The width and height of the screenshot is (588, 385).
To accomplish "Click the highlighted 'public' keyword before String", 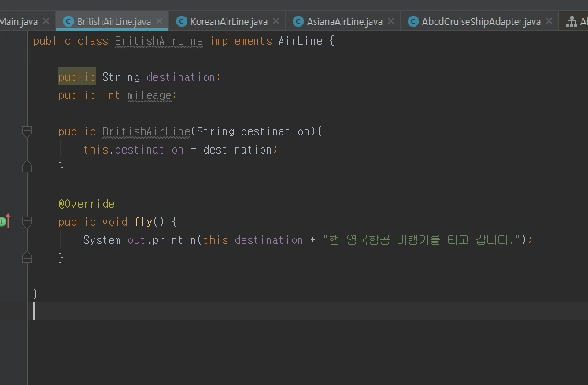I will 77,77.
